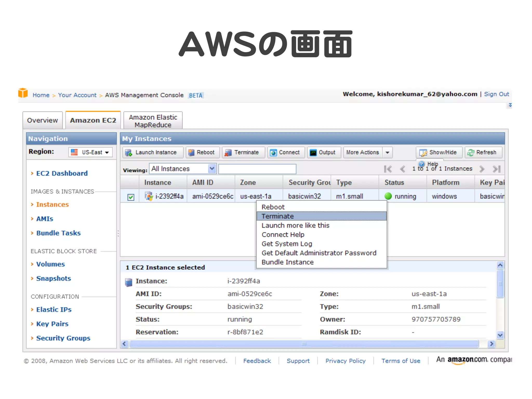Expand the More Actions dropdown arrow
The image size is (532, 399).
[387, 152]
